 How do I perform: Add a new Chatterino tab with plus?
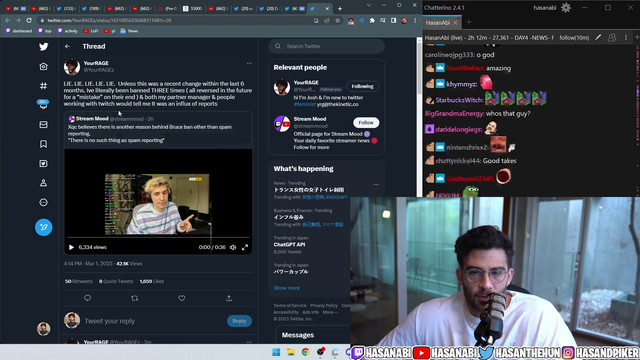click(x=469, y=22)
